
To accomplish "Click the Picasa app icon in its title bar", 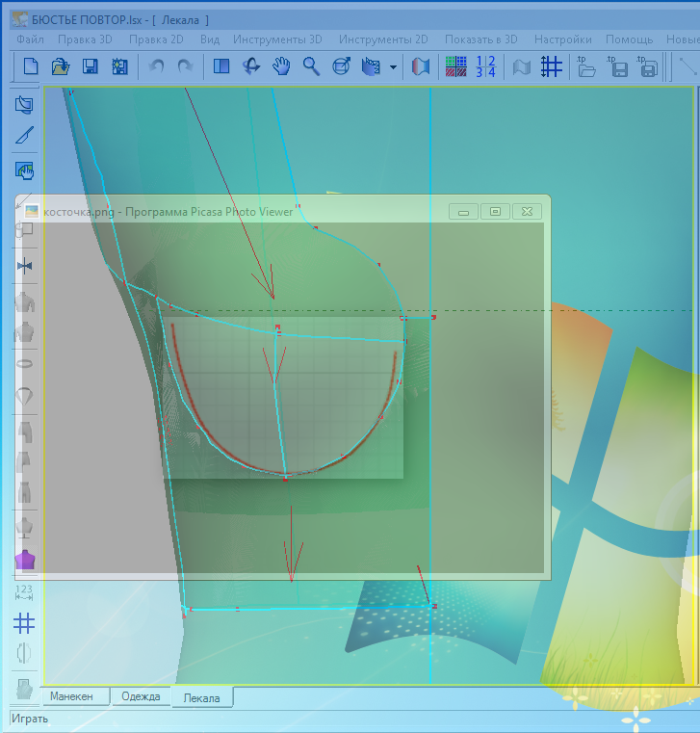I will point(32,211).
